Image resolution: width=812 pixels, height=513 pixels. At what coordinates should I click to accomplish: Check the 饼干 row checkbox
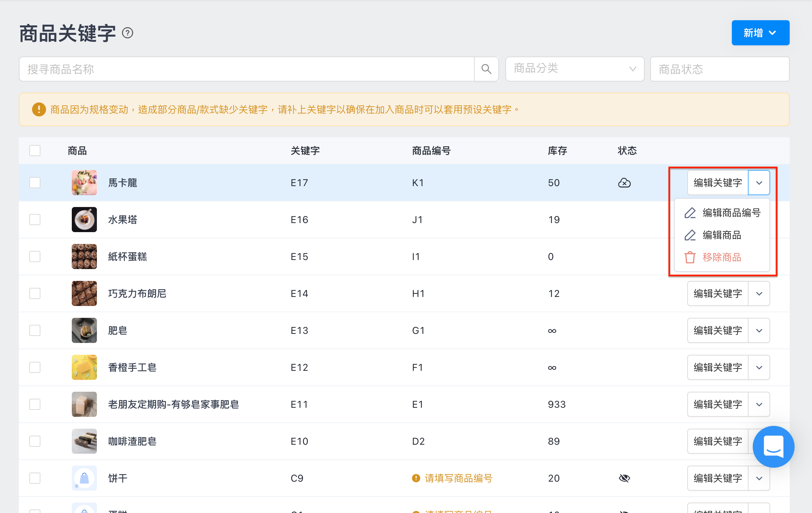coord(35,478)
